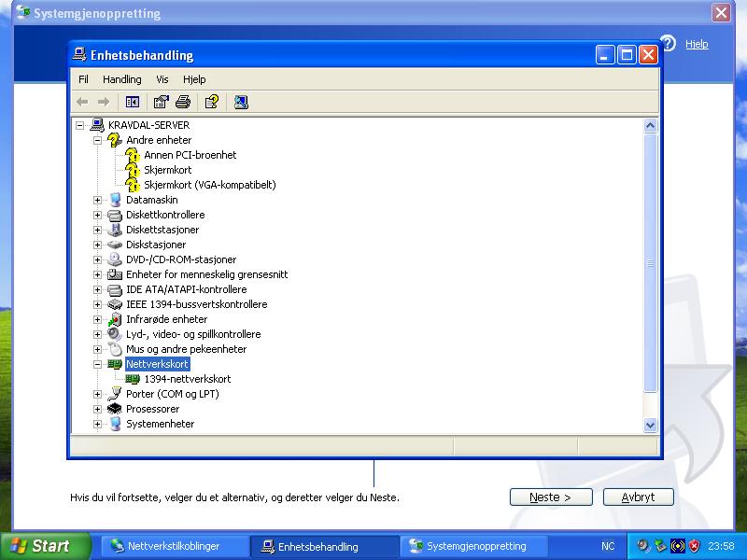The height and width of the screenshot is (560, 747).
Task: Click the speaker icon for Lyd-, video- og spillkontrollere
Action: (x=115, y=334)
